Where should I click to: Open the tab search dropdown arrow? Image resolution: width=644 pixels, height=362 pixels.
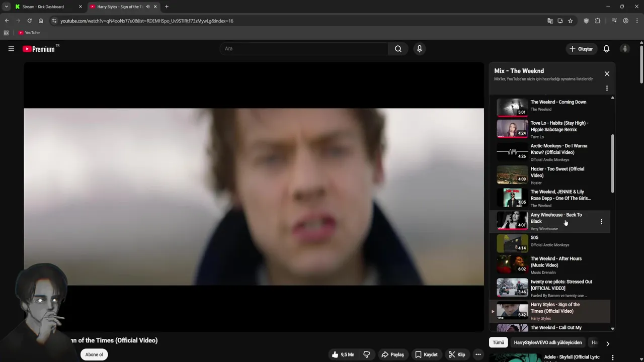(6, 7)
